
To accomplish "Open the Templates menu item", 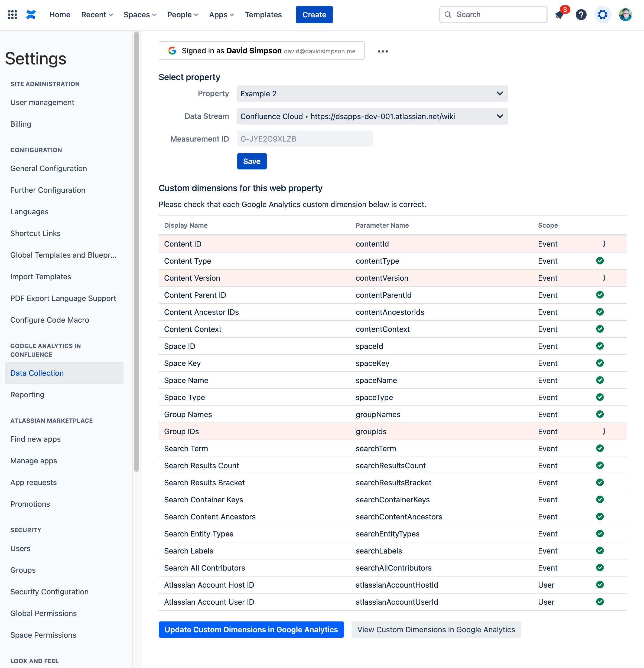I will click(x=263, y=15).
